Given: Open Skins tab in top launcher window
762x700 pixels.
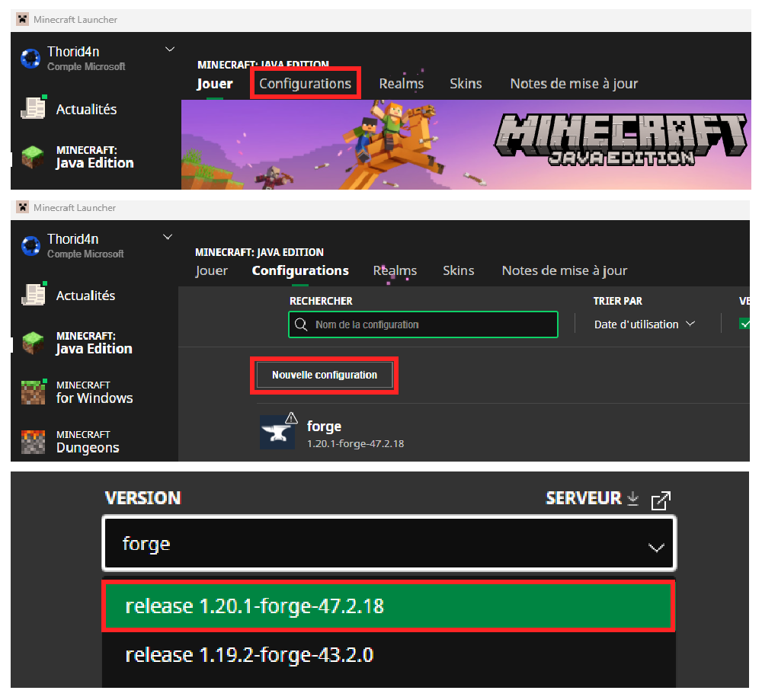Looking at the screenshot, I should pyautogui.click(x=466, y=84).
